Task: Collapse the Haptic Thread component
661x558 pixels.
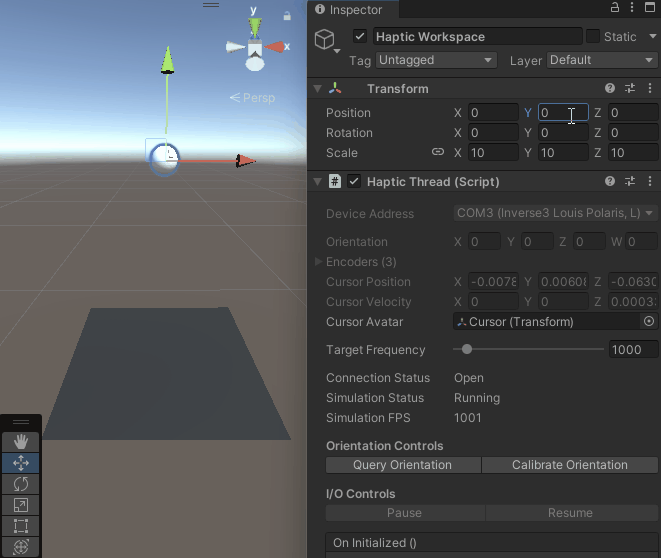Action: pos(317,182)
